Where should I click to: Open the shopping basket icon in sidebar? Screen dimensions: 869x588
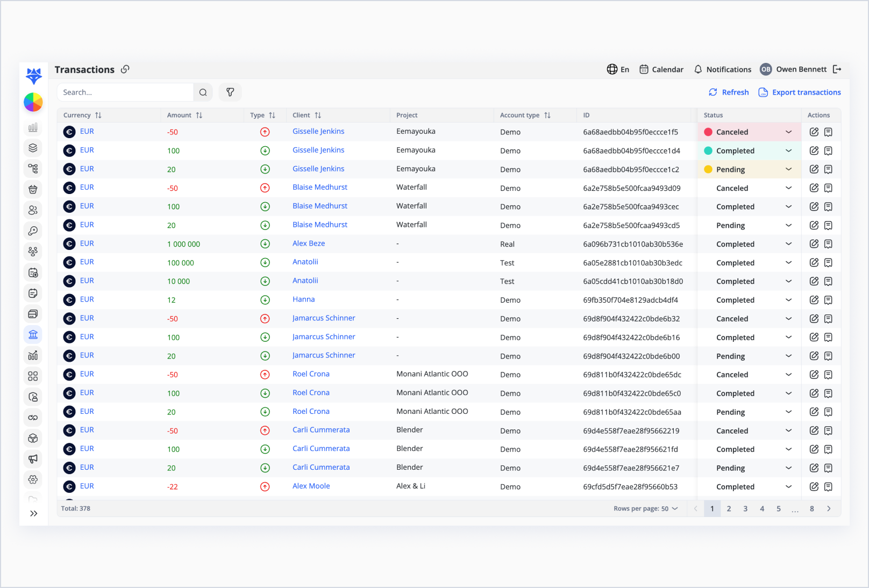[33, 189]
